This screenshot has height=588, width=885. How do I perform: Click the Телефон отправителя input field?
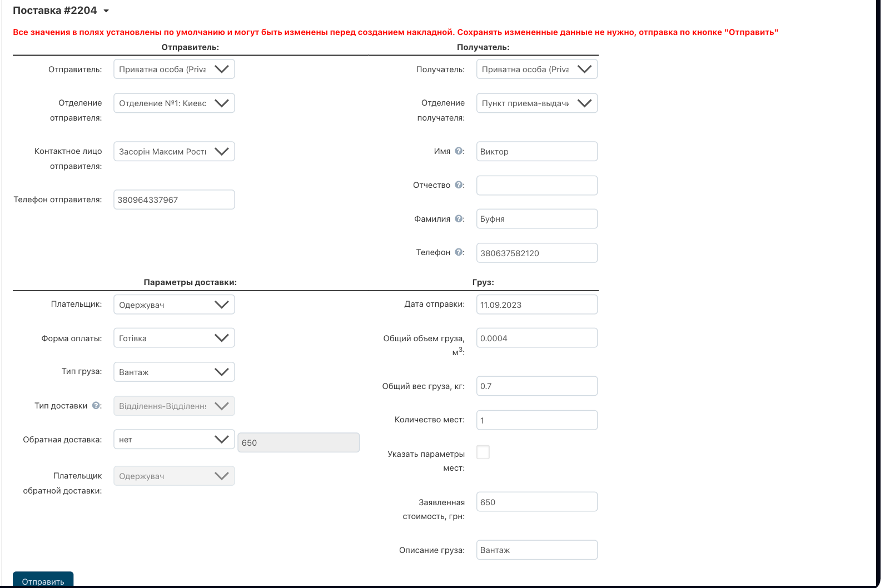coord(174,200)
